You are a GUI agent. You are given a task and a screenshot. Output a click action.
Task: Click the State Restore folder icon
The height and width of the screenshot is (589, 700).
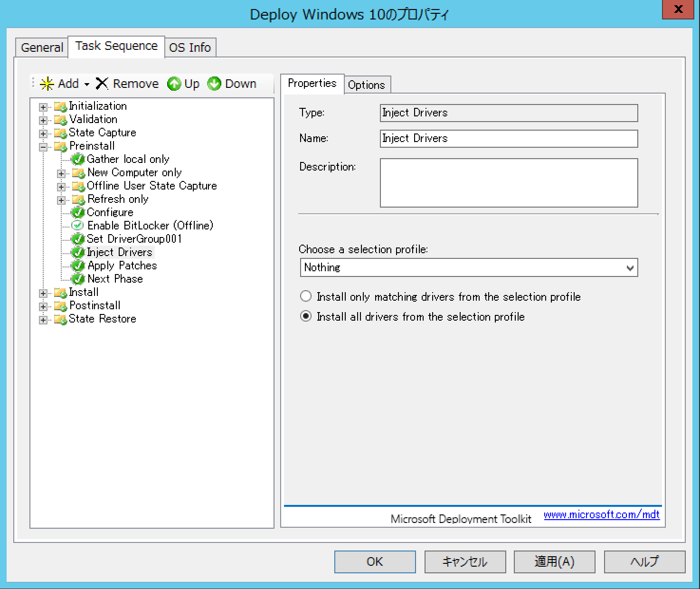60,319
